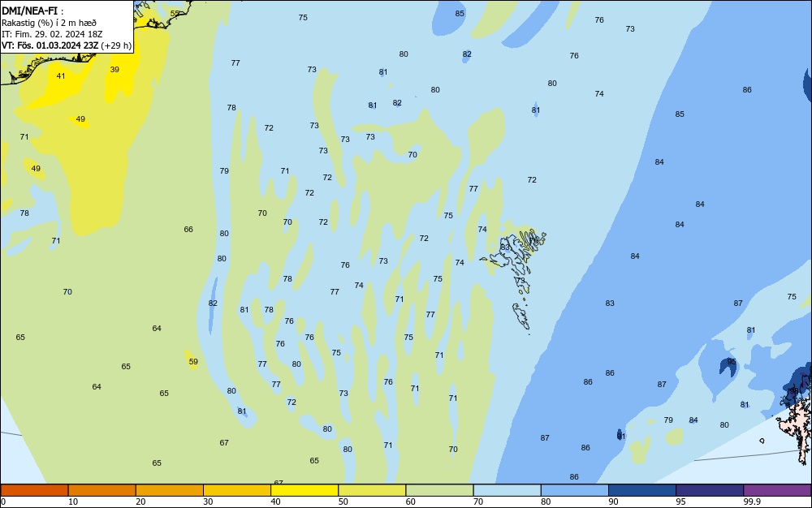Click the 'IT: Fim. 29. 02. 2024 18Z' line
This screenshot has height=508, width=812.
(x=52, y=34)
